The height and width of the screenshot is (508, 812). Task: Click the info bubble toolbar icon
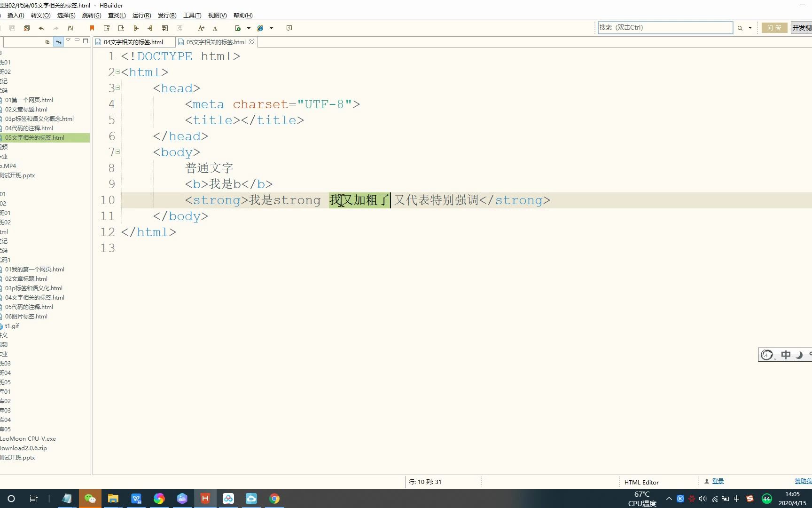289,28
